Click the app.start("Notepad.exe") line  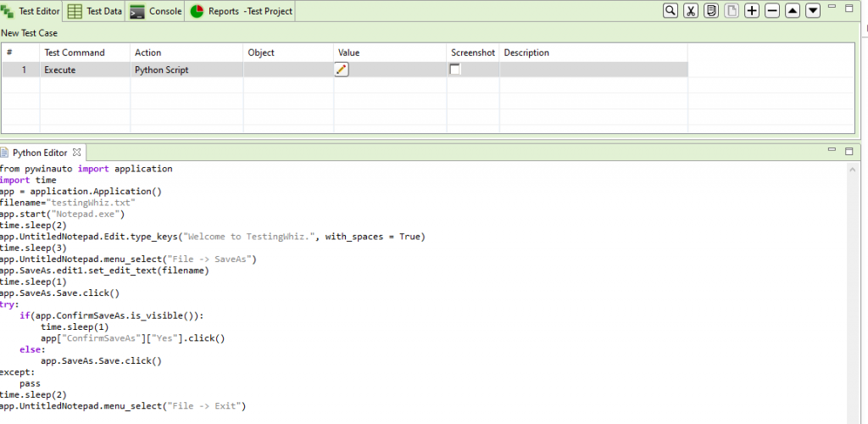[x=63, y=214]
